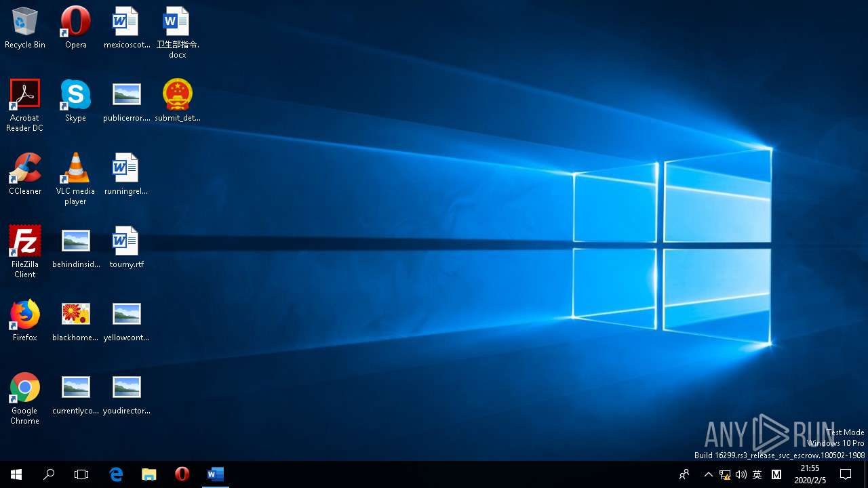Open taskbar search magnifier
The image size is (868, 488).
pos(49,474)
